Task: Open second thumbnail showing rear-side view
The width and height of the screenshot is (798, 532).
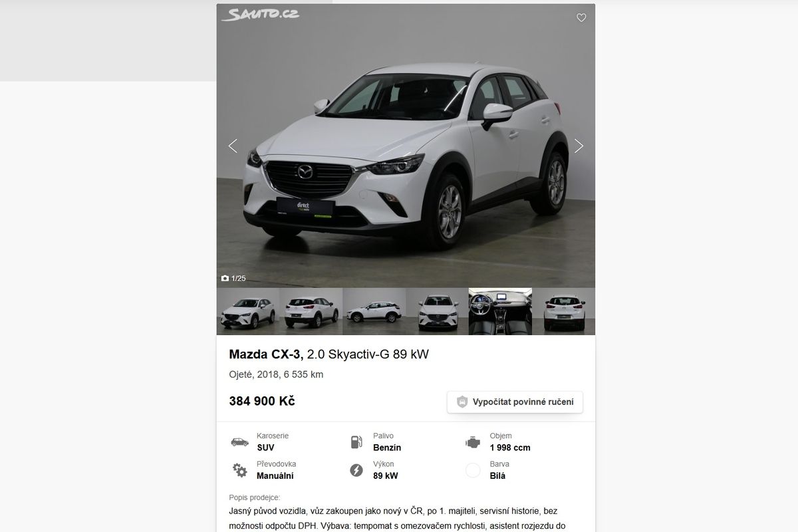Action: (311, 311)
